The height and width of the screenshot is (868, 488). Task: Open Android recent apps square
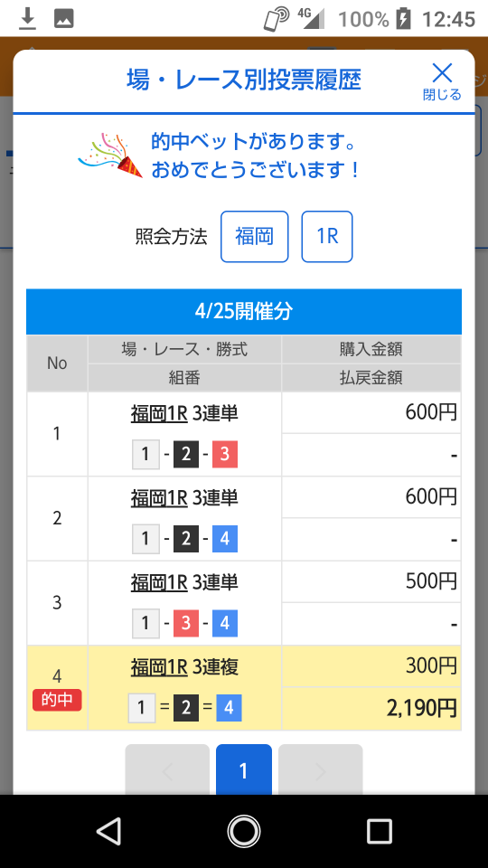click(380, 832)
